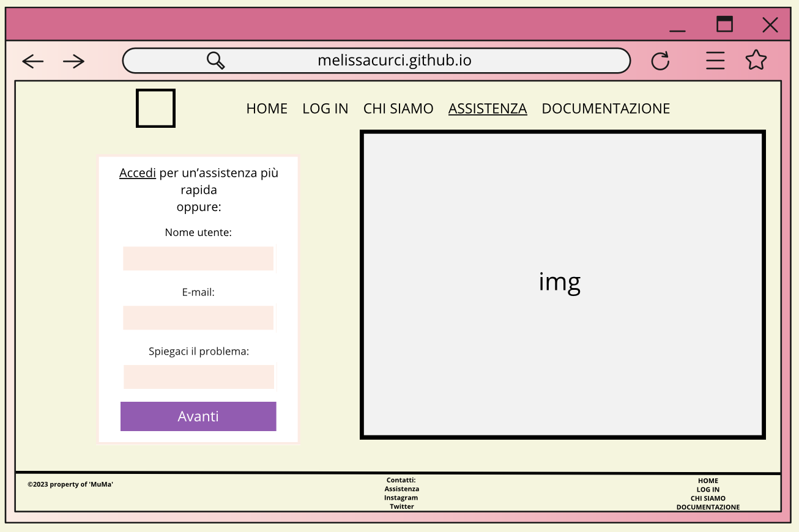Close the browser window with X
This screenshot has width=799, height=532.
[770, 25]
